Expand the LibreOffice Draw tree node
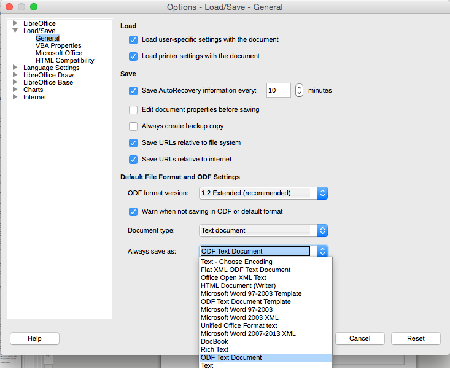Screen dimensions: 450x368 tap(15, 75)
